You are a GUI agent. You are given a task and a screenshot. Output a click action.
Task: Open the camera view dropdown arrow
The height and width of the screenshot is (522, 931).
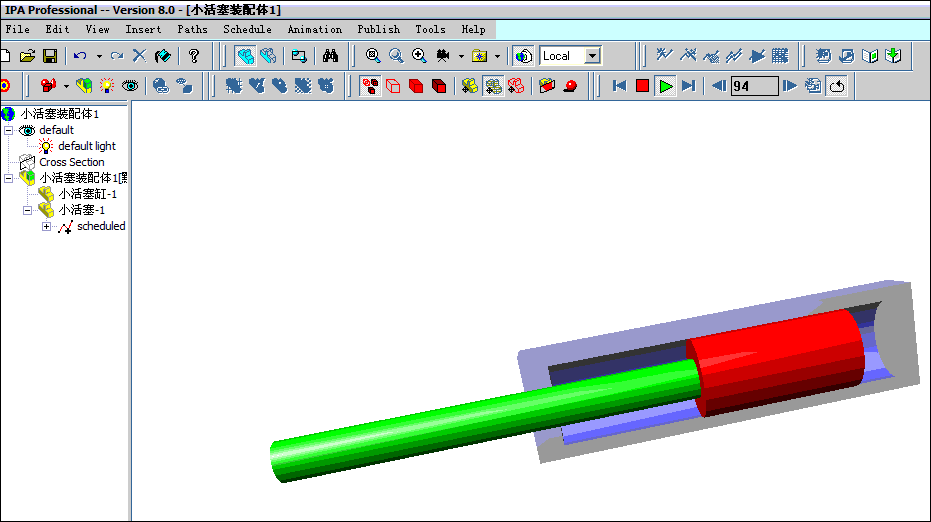pos(461,56)
